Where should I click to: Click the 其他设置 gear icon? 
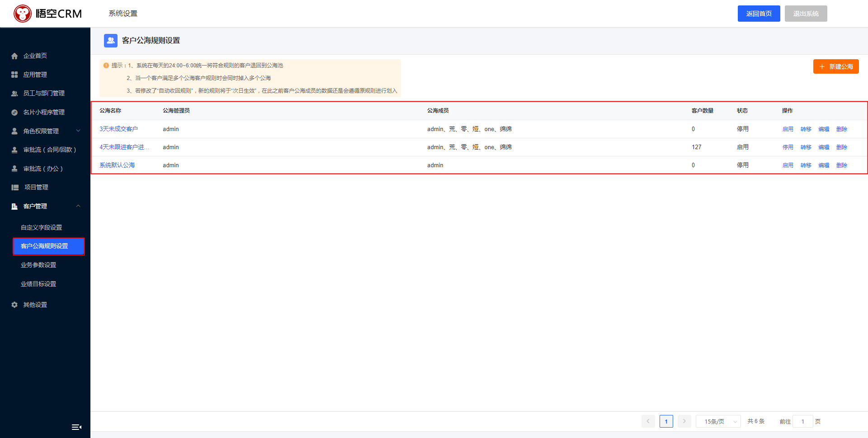click(x=14, y=305)
